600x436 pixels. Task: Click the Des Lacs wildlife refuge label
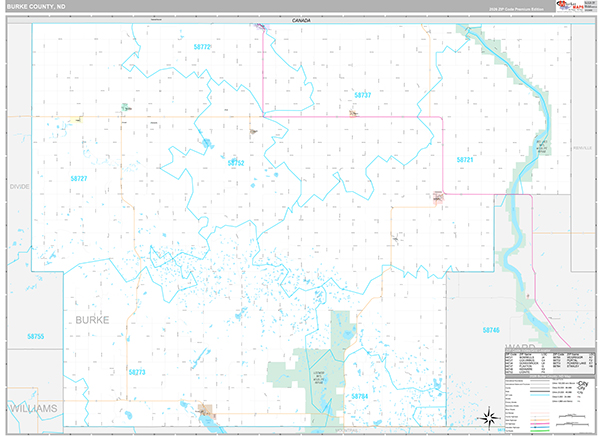(x=542, y=147)
